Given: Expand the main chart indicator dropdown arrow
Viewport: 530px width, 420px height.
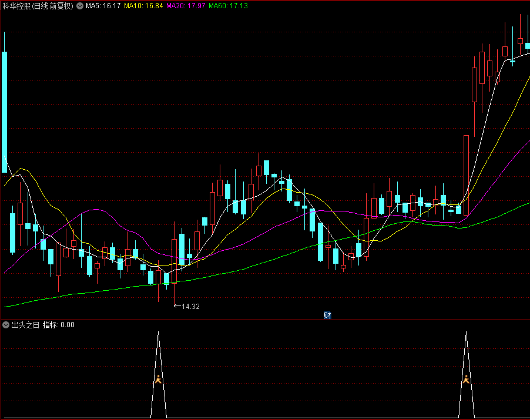Looking at the screenshot, I should (80, 6).
